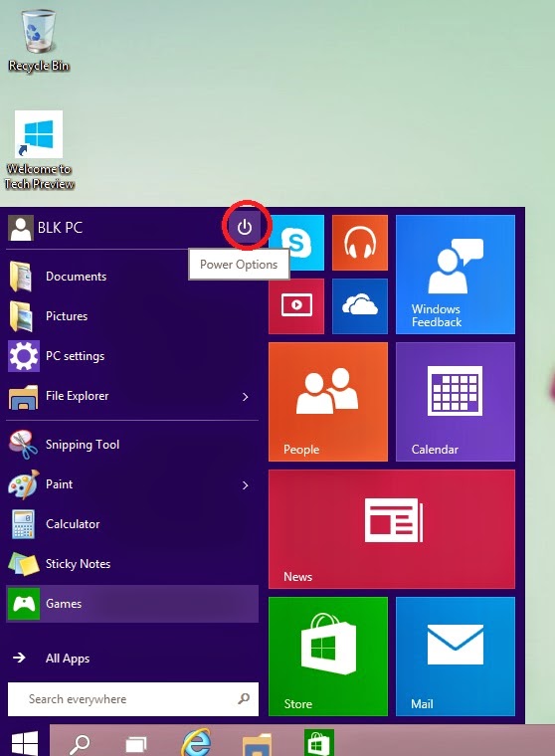Screen dimensions: 555x756
Task: Open the Pictures folder
Action: [132, 316]
